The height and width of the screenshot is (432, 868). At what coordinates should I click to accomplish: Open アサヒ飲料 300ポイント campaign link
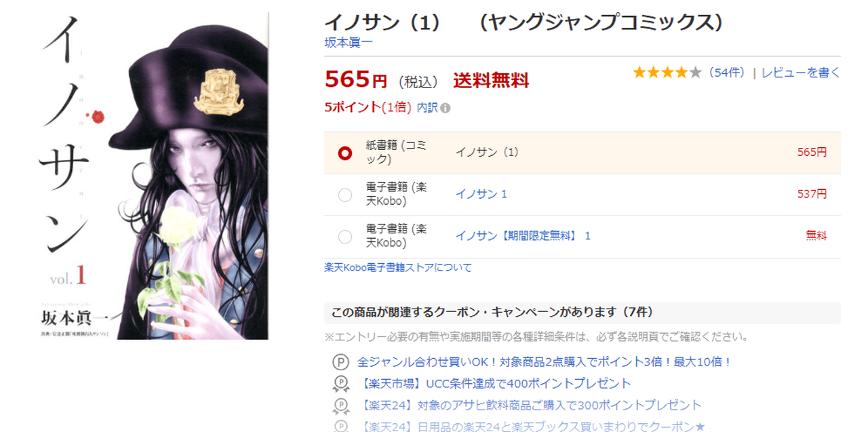coord(530,406)
